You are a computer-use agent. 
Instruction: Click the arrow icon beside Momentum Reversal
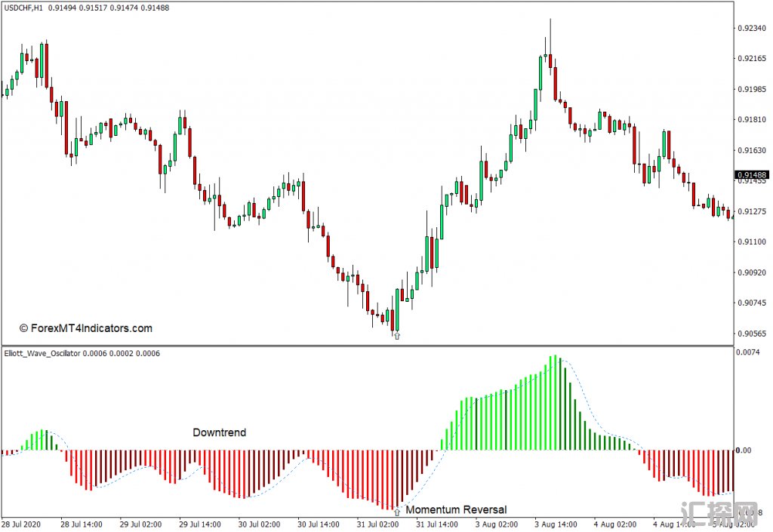397,511
